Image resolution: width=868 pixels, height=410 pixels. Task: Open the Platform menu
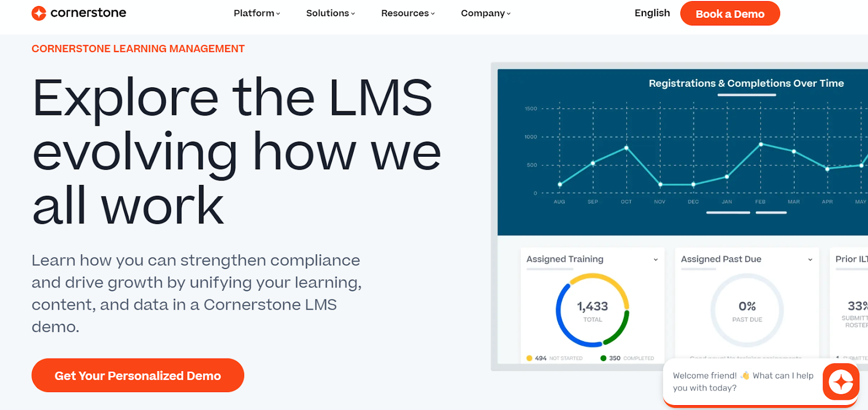pos(257,13)
